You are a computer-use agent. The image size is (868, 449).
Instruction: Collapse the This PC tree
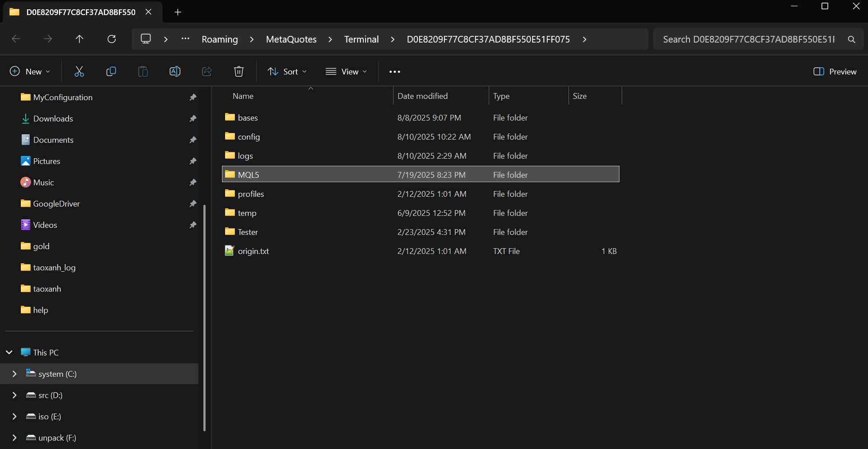(9, 353)
